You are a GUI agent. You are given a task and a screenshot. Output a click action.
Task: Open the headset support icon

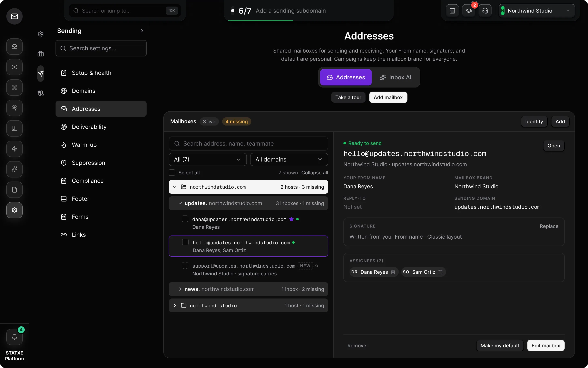485,11
